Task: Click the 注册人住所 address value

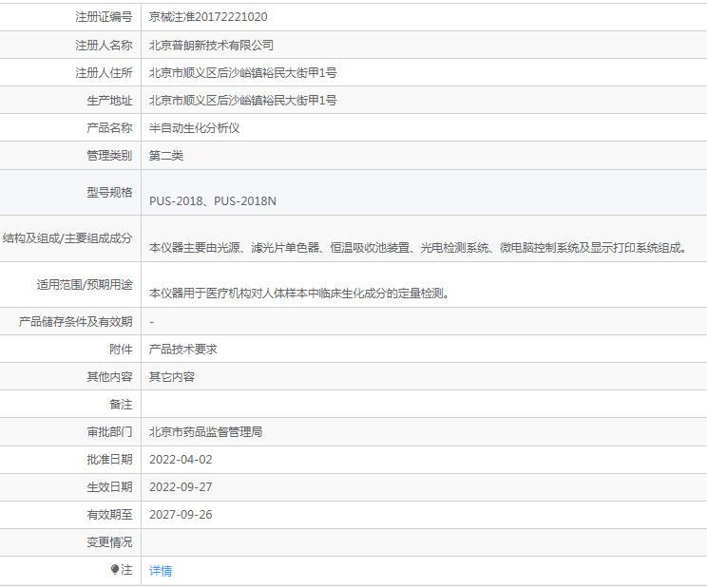Action: [242, 72]
